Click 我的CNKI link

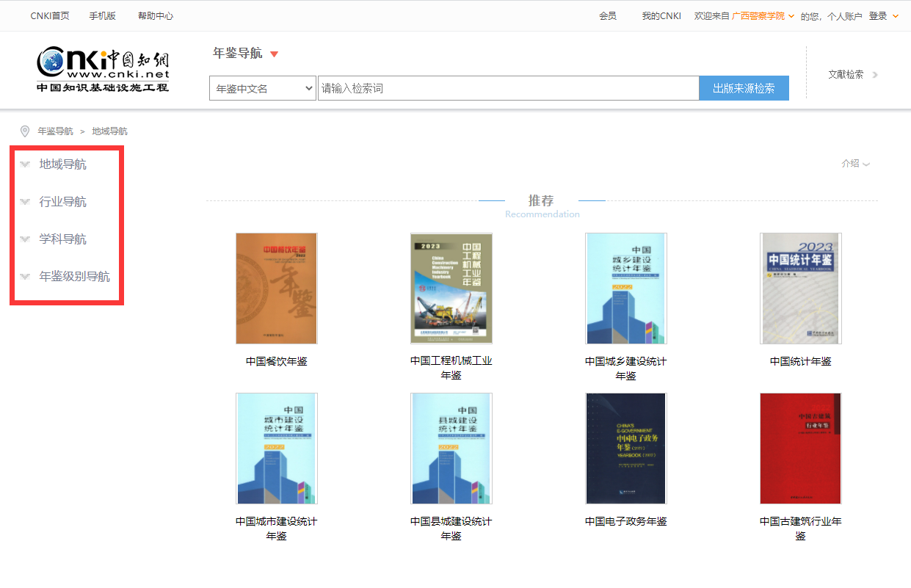point(661,15)
